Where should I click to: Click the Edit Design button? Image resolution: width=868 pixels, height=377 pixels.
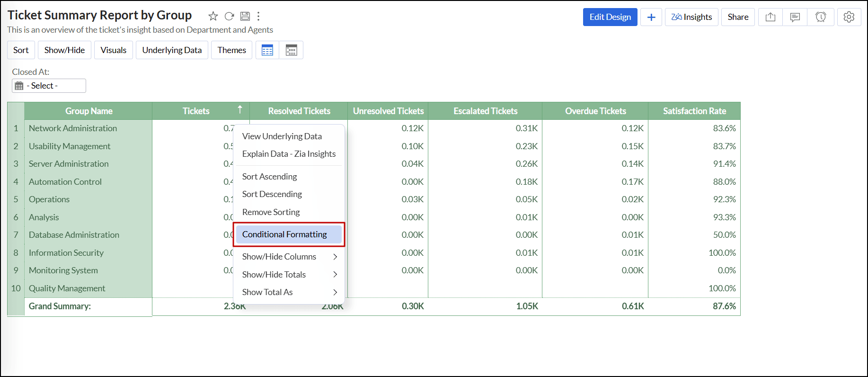click(610, 17)
